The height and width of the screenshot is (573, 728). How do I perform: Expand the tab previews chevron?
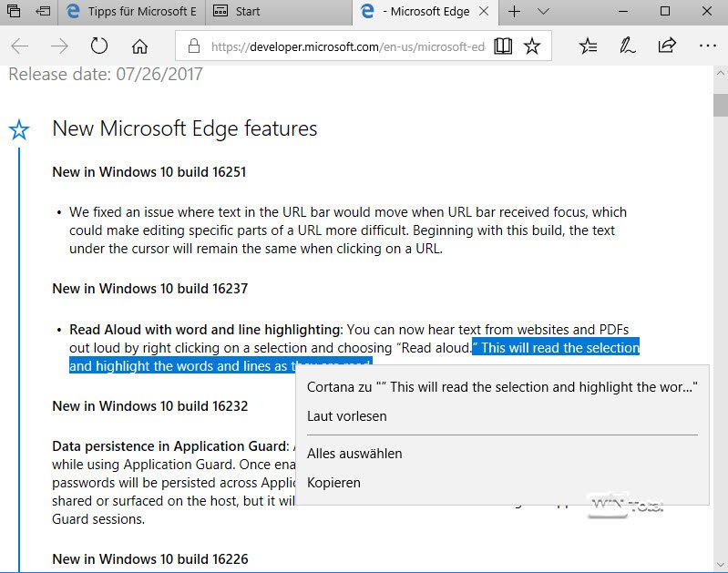544,12
